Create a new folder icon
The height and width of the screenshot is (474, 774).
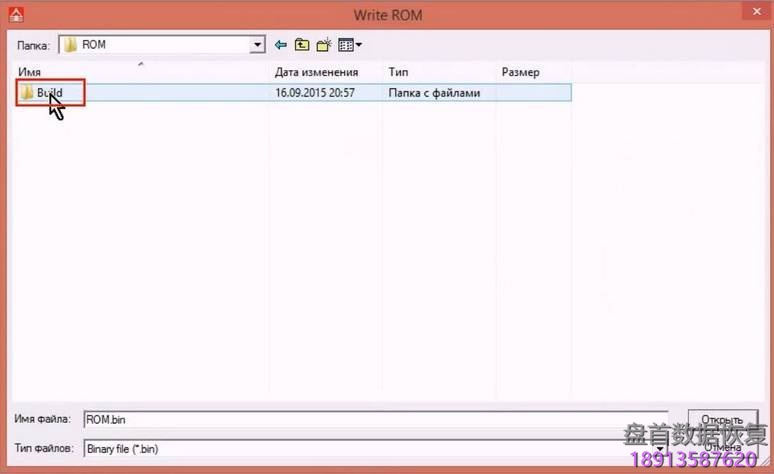click(x=324, y=45)
